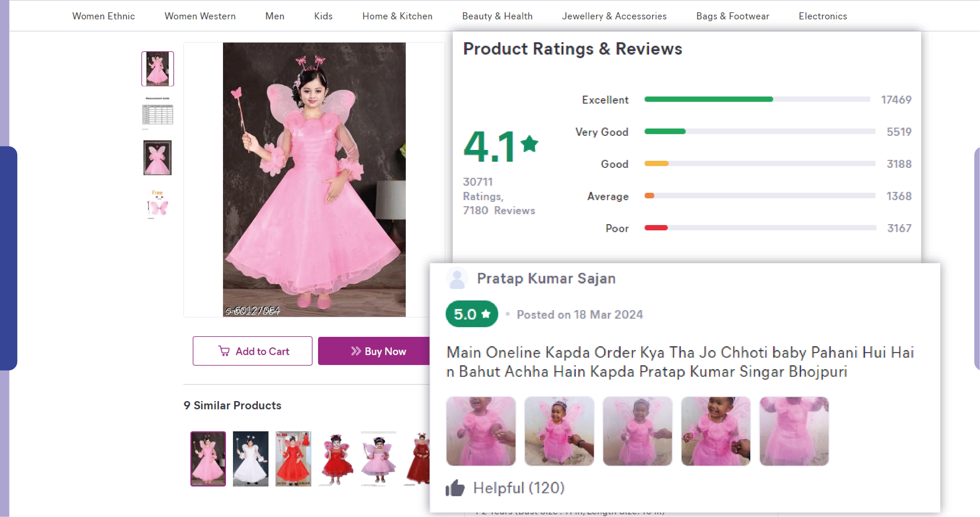The image size is (980, 517).
Task: Open Jewellery & Accessories menu
Action: pyautogui.click(x=614, y=16)
